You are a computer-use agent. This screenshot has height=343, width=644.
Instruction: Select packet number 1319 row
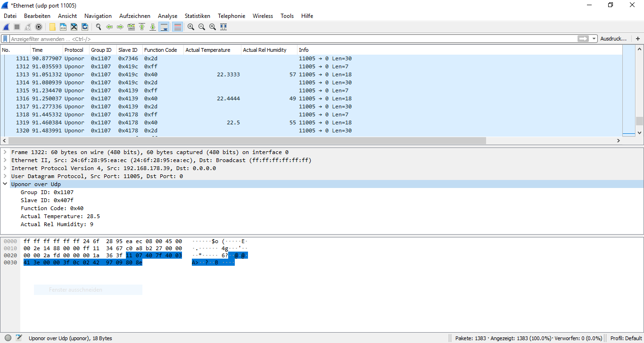[311, 122]
